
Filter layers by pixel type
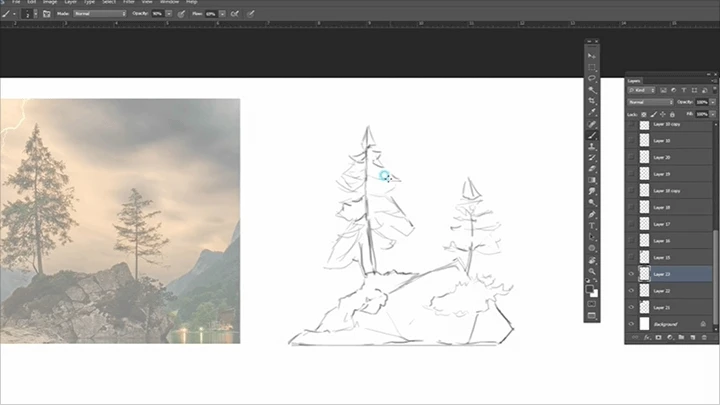click(664, 90)
